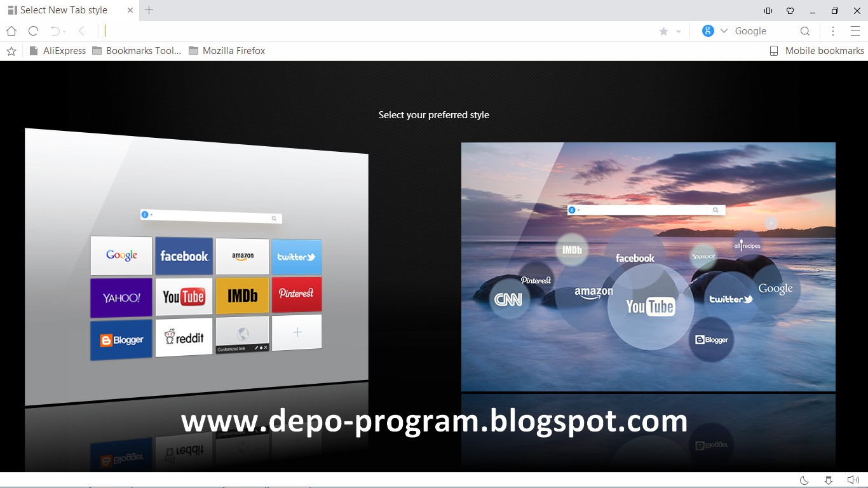Viewport: 868px width, 488px height.
Task: Choose the bubble seascape new tab style
Action: coord(648,267)
